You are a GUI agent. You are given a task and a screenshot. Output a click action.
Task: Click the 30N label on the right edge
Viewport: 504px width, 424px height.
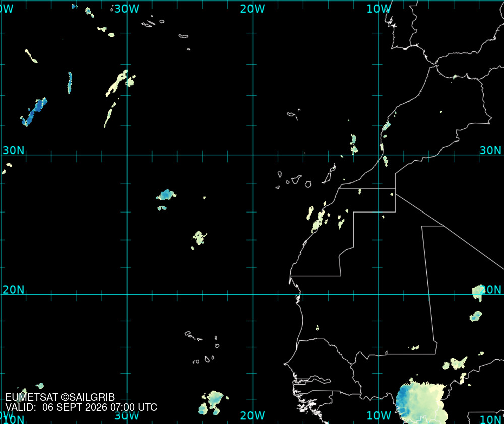pyautogui.click(x=491, y=150)
